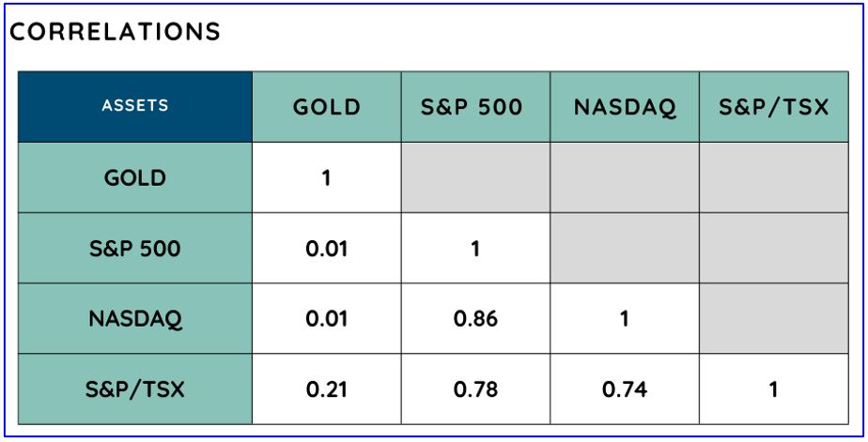The image size is (868, 442).
Task: Select gray cell at NASDAQ row, S&P/TSX column
Action: 773,319
